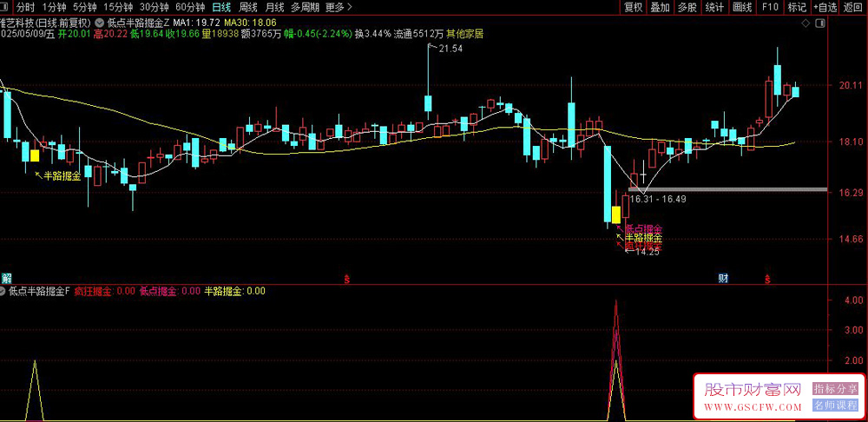Select the 1分钟 period tab
The width and height of the screenshot is (868, 422).
55,7
